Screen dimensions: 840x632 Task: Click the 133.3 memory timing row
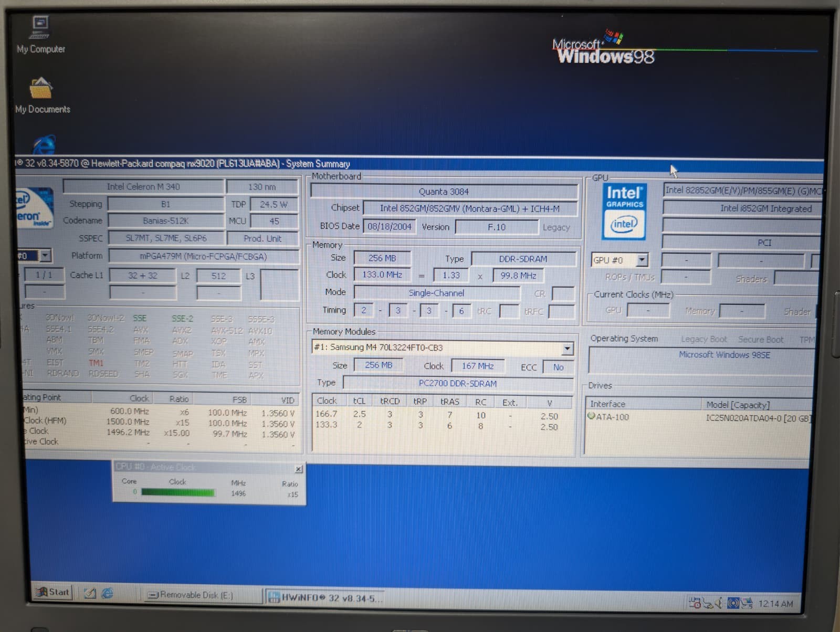tap(437, 426)
